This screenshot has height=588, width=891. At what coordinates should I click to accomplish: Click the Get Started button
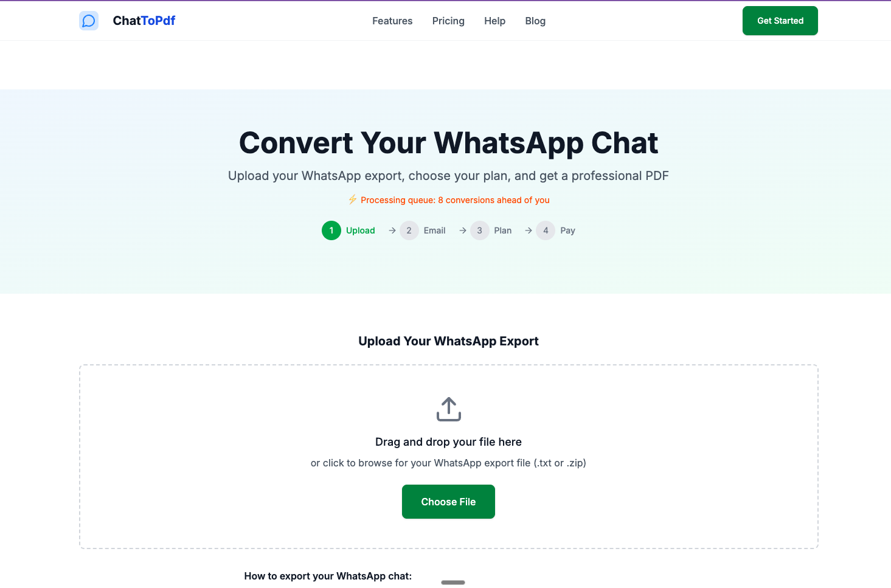780,21
